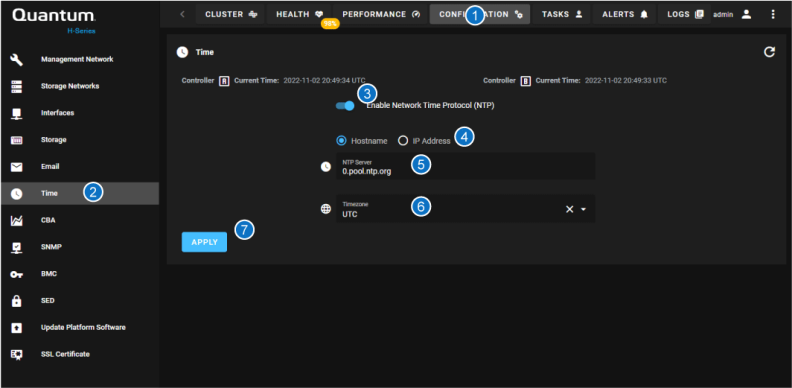The image size is (792, 388).
Task: Open the three-dot overflow menu
Action: point(773,15)
